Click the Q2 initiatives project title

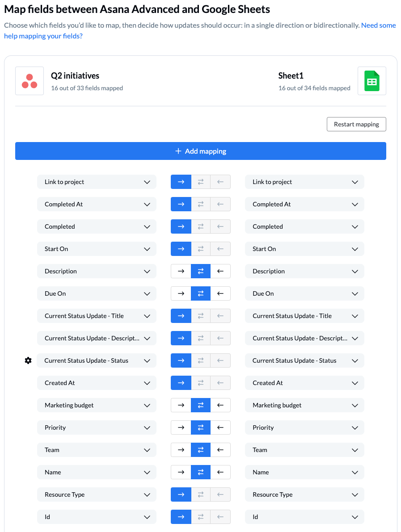click(x=75, y=75)
